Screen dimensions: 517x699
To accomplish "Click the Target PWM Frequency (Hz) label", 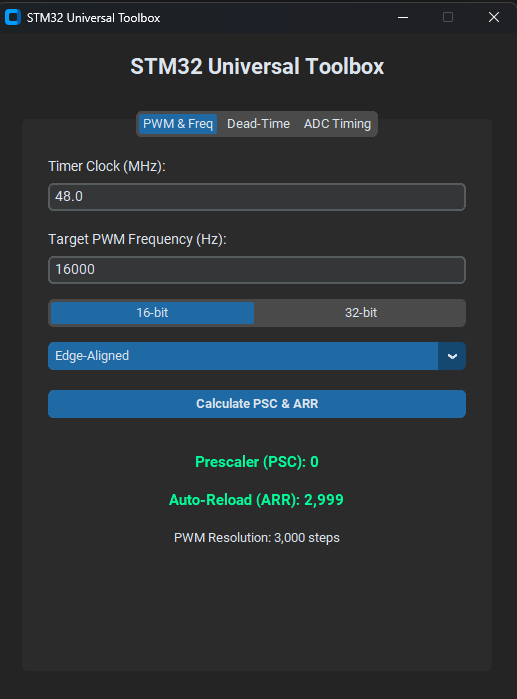I will pyautogui.click(x=137, y=239).
